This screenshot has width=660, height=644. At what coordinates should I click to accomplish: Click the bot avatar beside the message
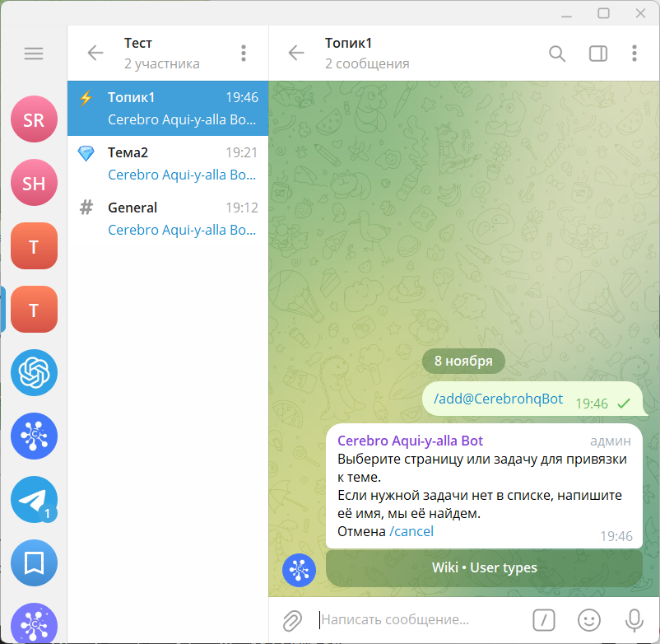299,570
